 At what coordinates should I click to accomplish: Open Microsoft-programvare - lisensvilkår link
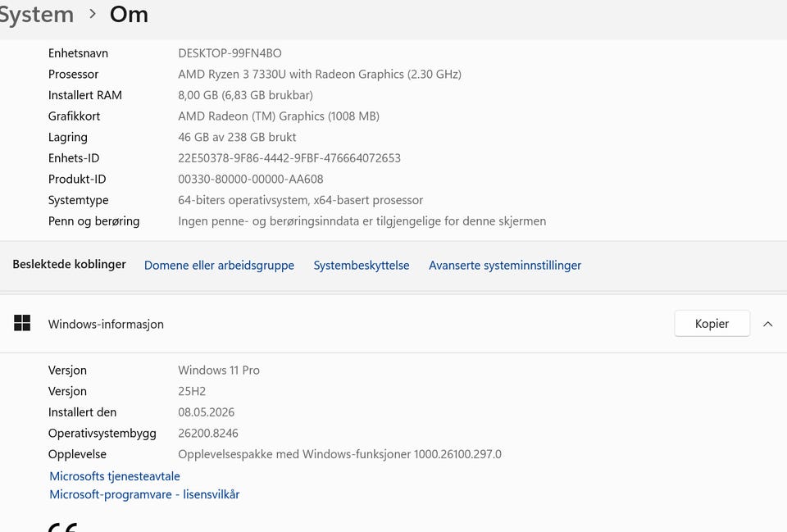tap(144, 494)
